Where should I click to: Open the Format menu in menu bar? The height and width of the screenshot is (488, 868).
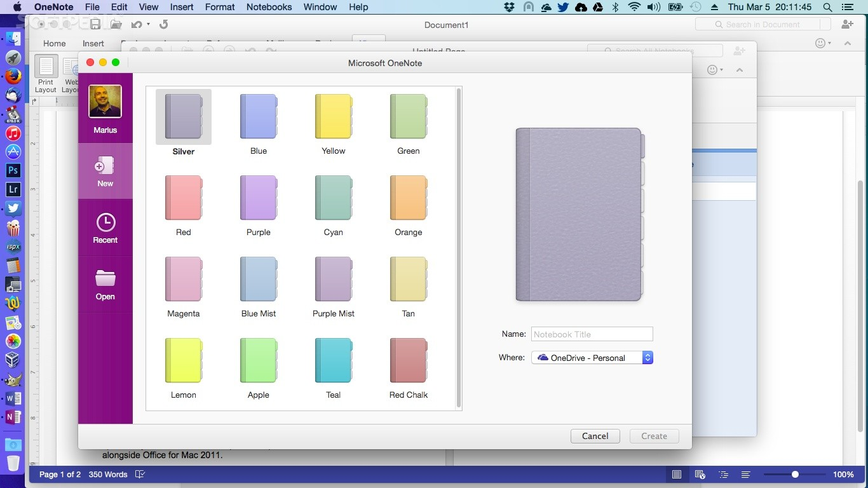coord(220,7)
